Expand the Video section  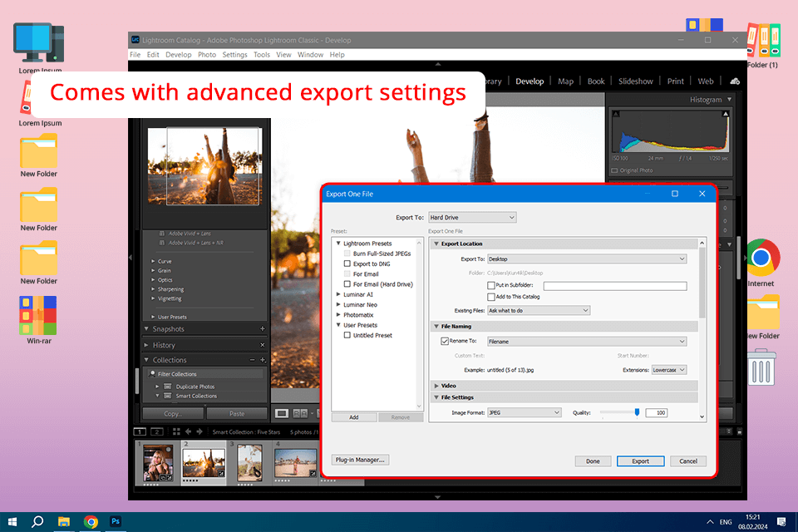pos(436,386)
